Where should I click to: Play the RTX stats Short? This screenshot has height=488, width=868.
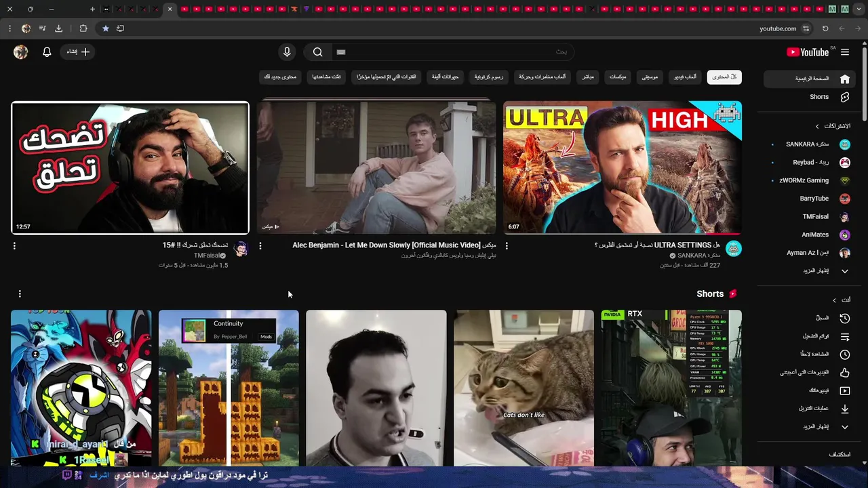tap(671, 388)
